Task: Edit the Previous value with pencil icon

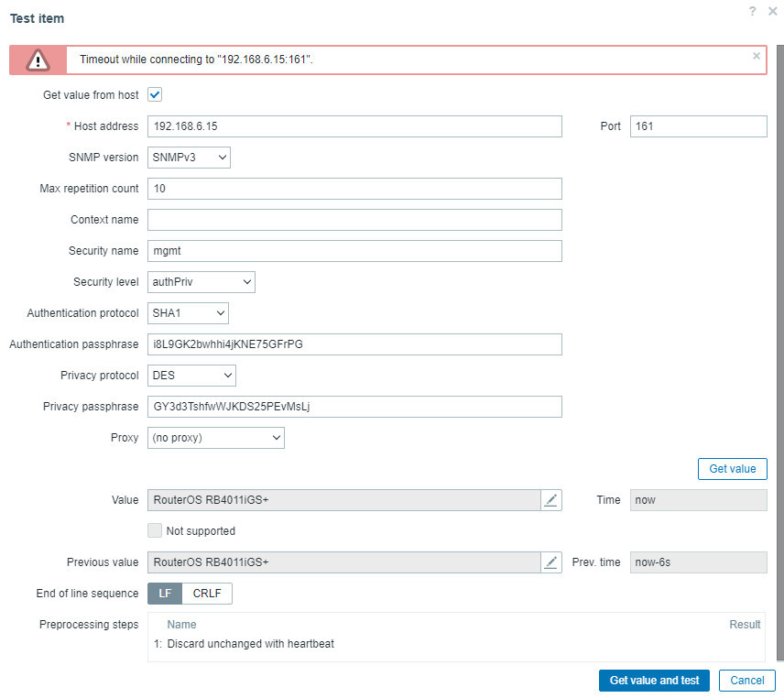Action: point(550,562)
